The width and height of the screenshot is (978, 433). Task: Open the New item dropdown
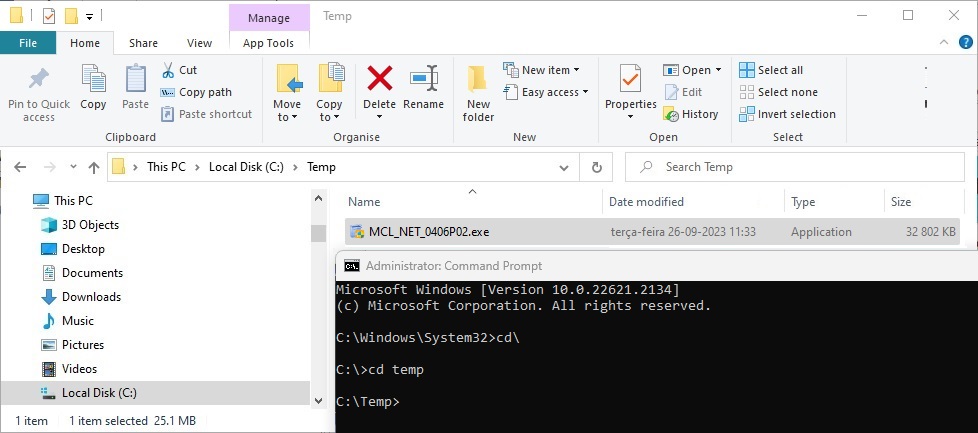(x=541, y=70)
